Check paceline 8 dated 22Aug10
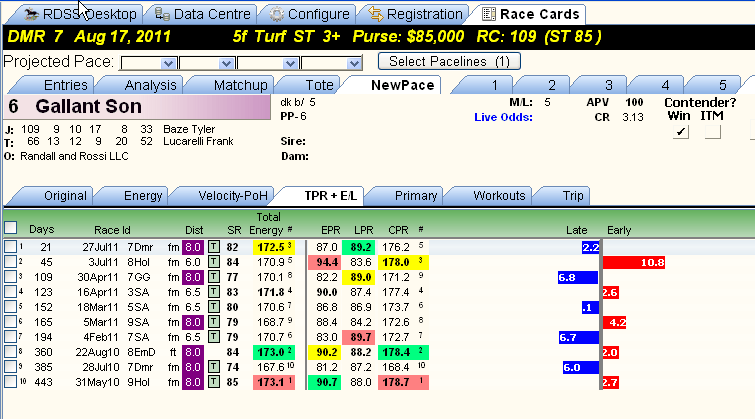The height and width of the screenshot is (419, 755). pyautogui.click(x=10, y=352)
